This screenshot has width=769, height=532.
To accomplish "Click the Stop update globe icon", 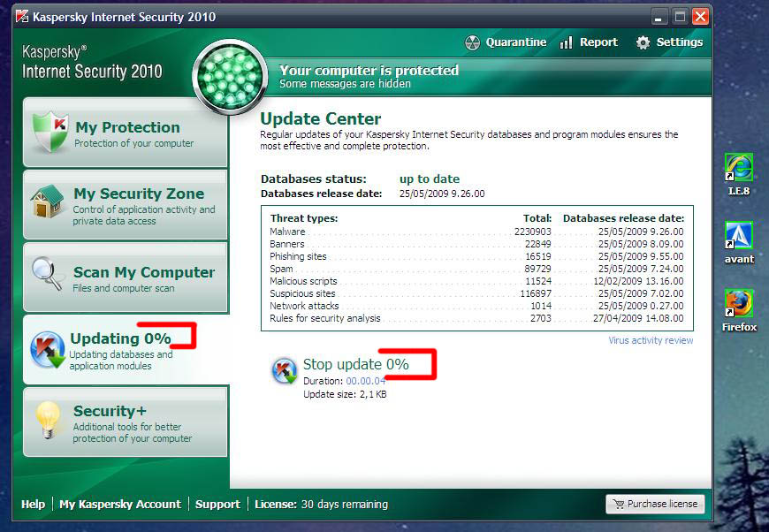I will 285,370.
